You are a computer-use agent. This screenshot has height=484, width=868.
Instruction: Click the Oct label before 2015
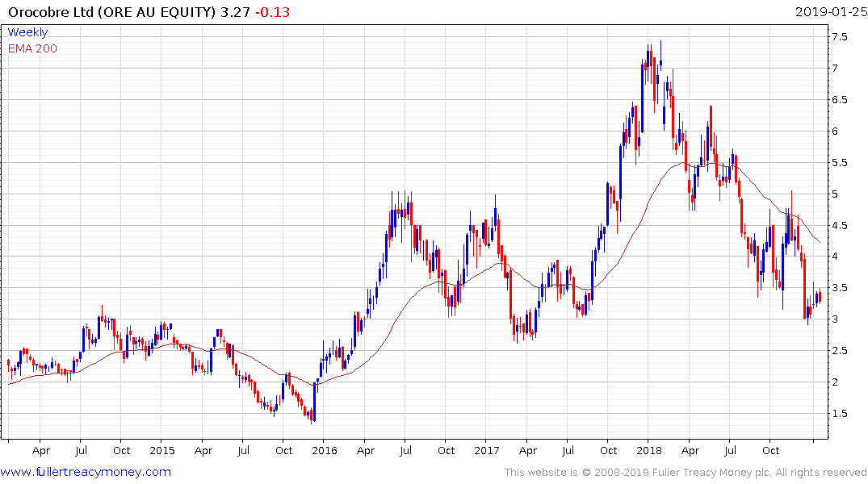point(122,450)
